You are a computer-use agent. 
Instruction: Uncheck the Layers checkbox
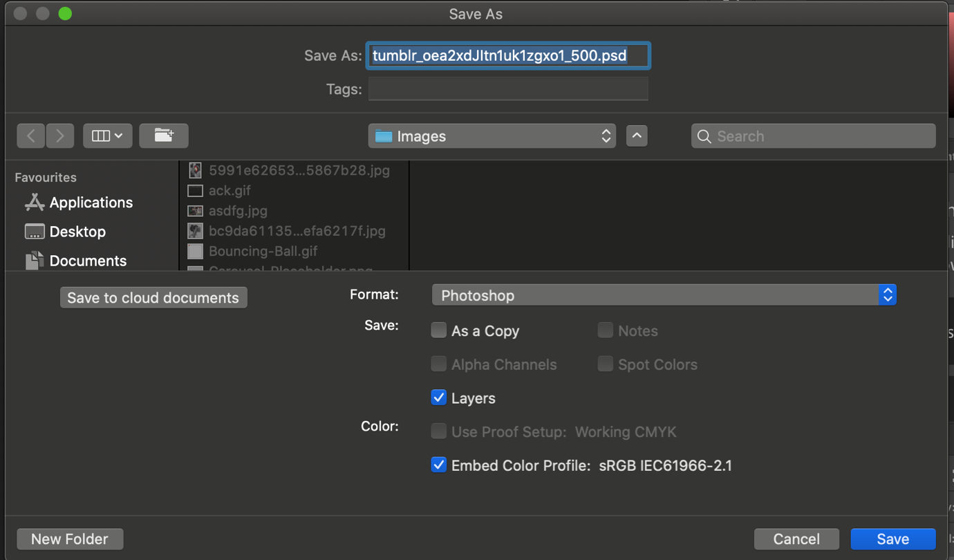click(438, 398)
